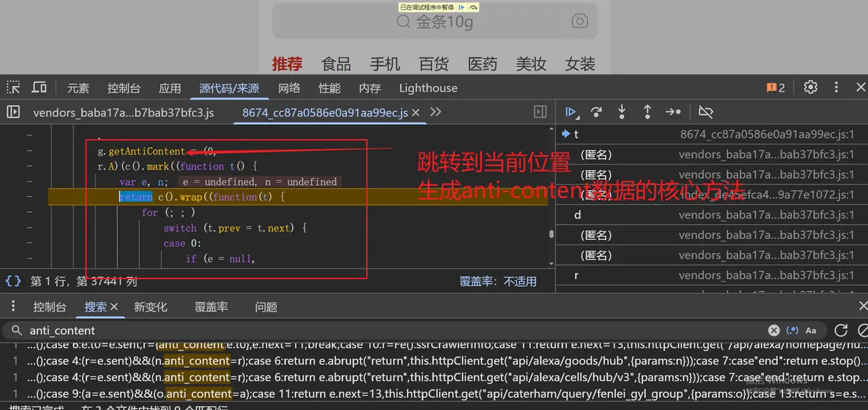The width and height of the screenshot is (868, 410).
Task: Click the step into function icon
Action: pyautogui.click(x=621, y=112)
